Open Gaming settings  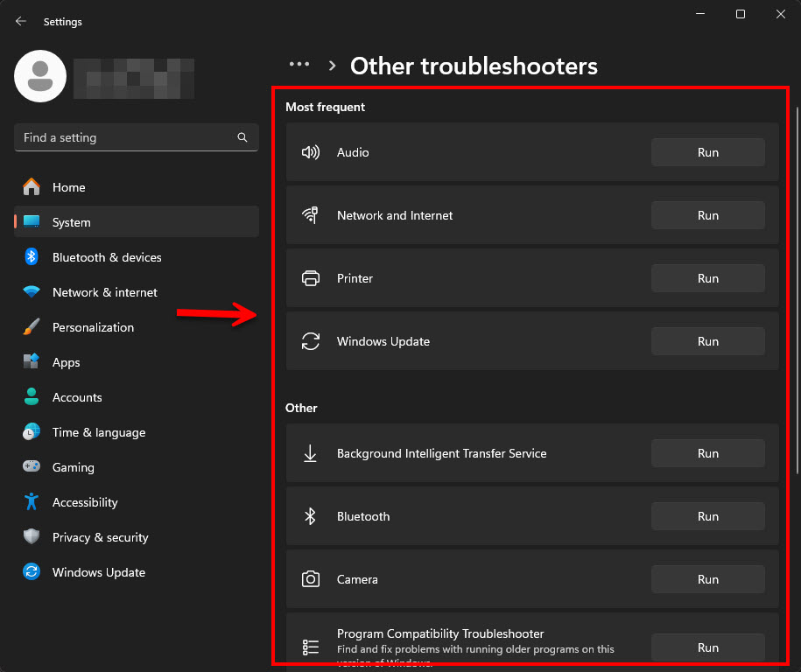pyautogui.click(x=137, y=466)
